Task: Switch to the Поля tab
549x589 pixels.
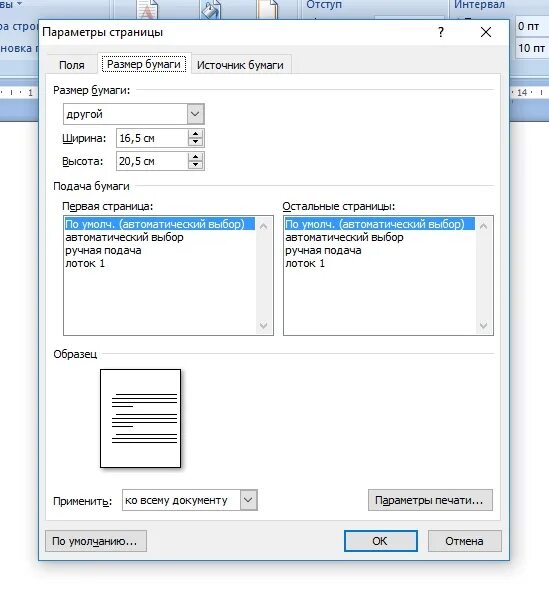Action: point(71,65)
